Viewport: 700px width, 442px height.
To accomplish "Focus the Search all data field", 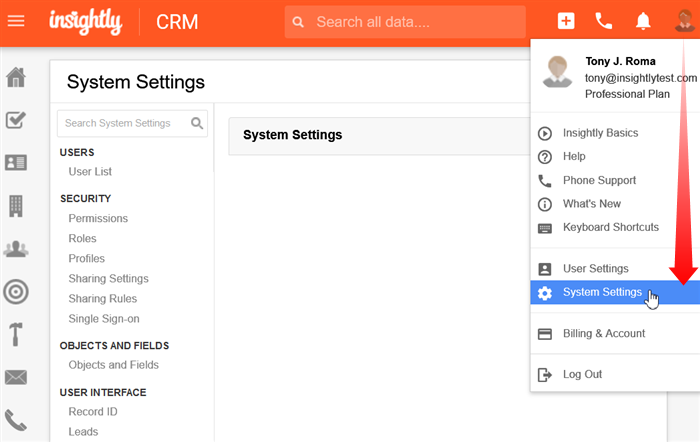I will pyautogui.click(x=405, y=22).
